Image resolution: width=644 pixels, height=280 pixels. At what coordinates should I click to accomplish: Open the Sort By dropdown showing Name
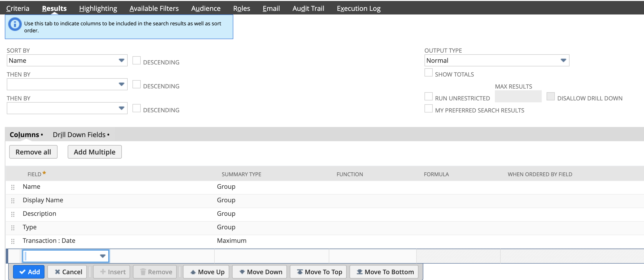point(67,60)
